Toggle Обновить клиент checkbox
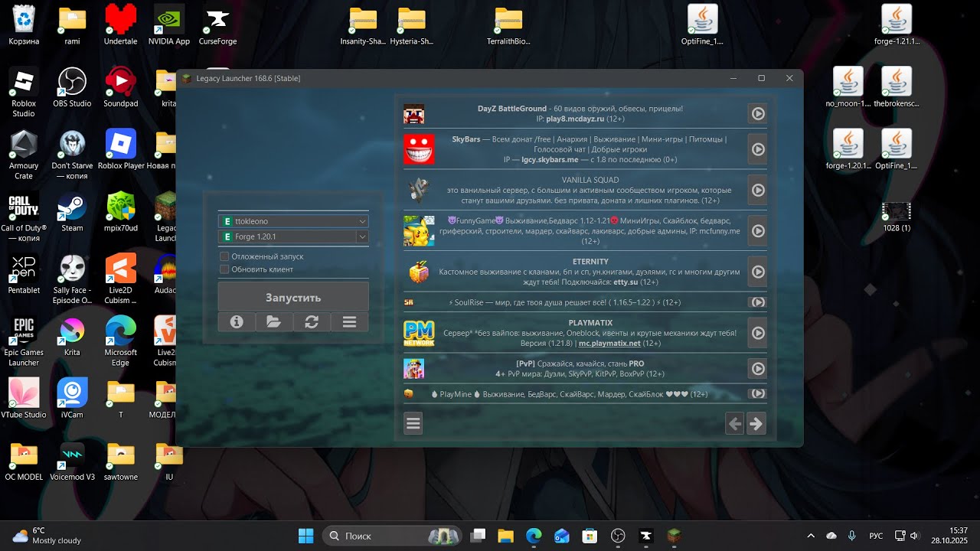 tap(224, 269)
